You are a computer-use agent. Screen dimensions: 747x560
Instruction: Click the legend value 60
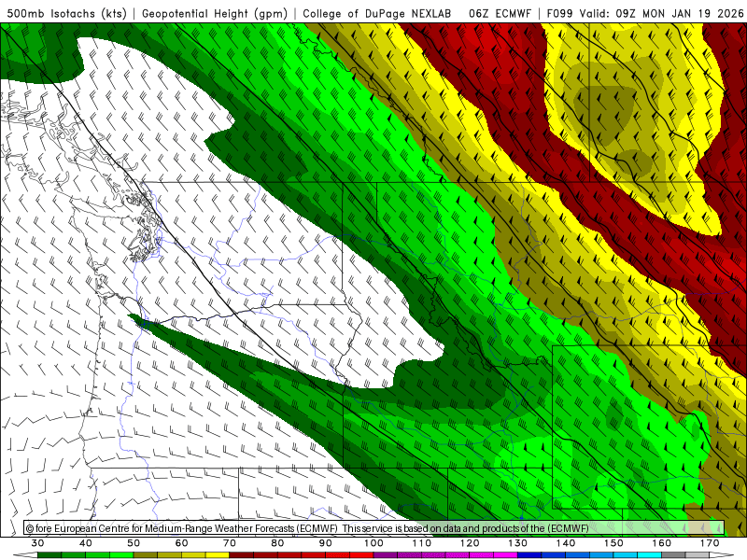click(x=181, y=543)
